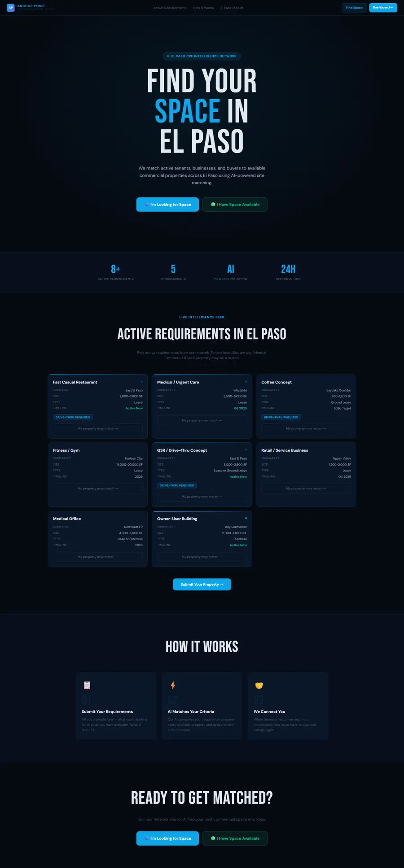Select the 2026 Target timeline value
404x868 pixels.
pyautogui.click(x=343, y=408)
